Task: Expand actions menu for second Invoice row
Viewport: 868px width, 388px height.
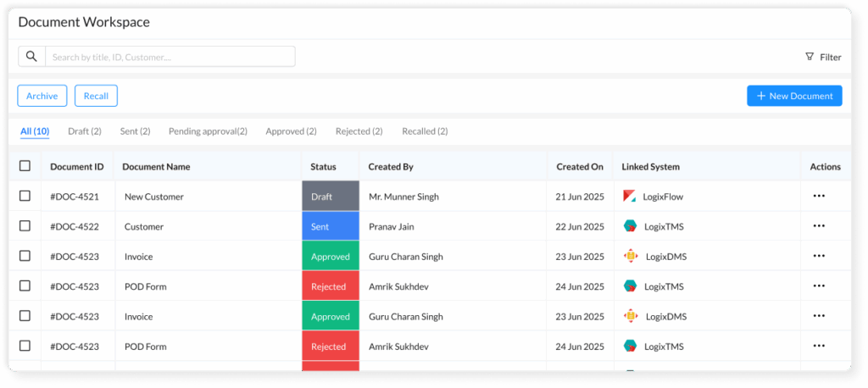Action: (819, 316)
